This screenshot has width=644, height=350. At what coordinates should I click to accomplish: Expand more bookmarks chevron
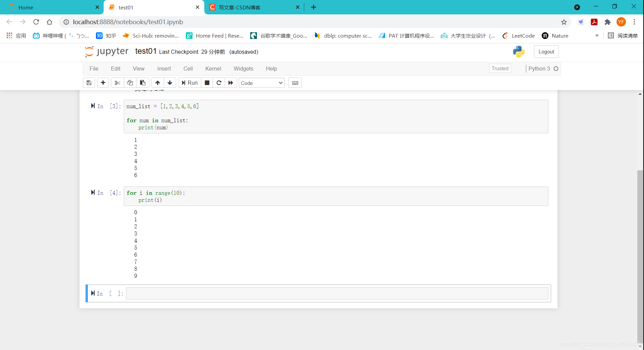tap(597, 35)
